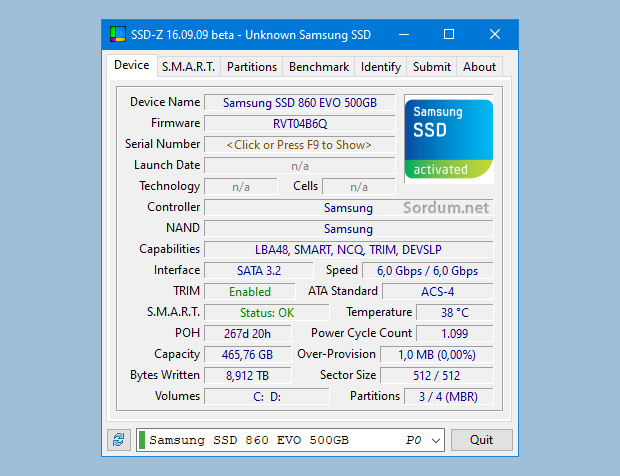Click the Temperature value 38 °C
The width and height of the screenshot is (620, 476).
(455, 312)
